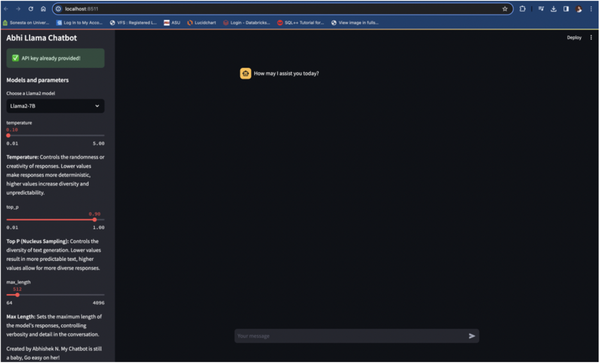Open the VFS : Registered L... bookmark
This screenshot has height=364, width=600.
[133, 22]
